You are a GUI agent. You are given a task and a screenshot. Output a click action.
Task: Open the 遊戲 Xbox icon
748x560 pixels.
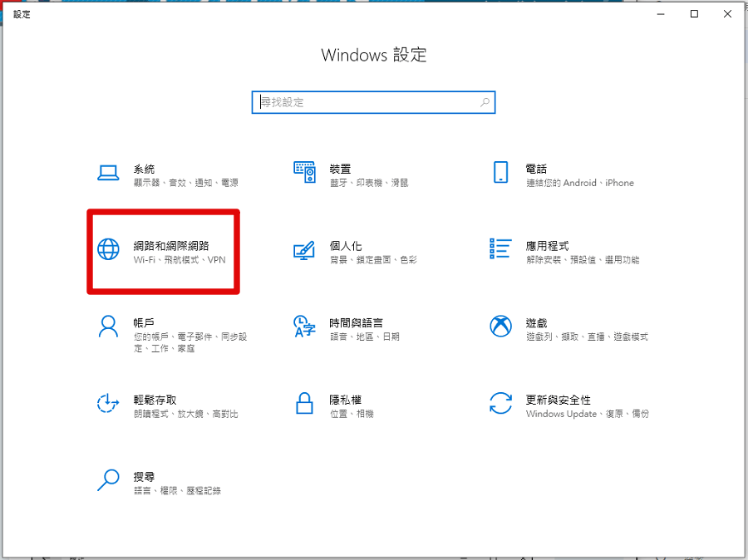500,327
